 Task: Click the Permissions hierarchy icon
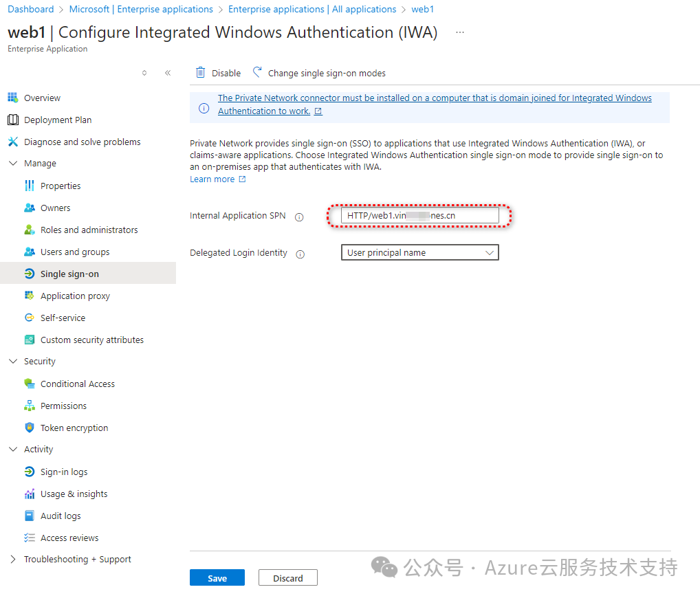30,406
